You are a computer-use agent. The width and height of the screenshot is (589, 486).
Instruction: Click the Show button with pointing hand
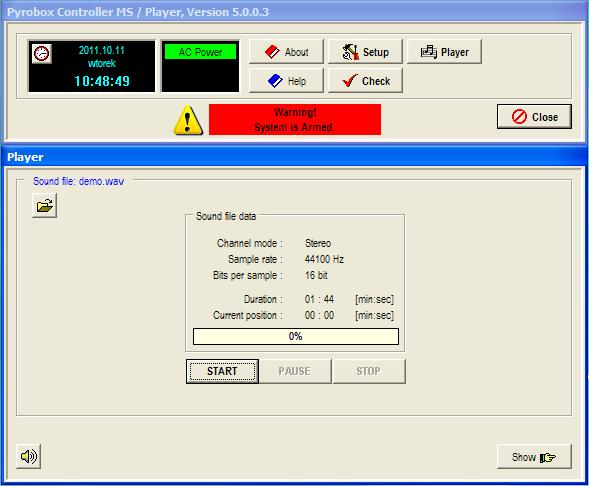point(534,457)
